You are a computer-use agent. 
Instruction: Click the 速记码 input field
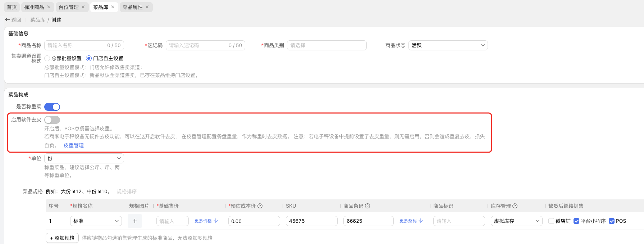point(205,45)
